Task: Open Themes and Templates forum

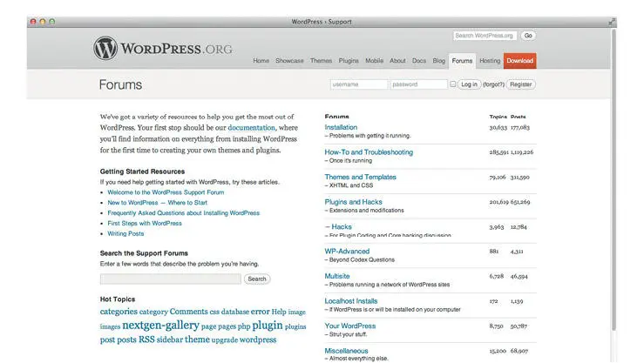Action: point(360,178)
